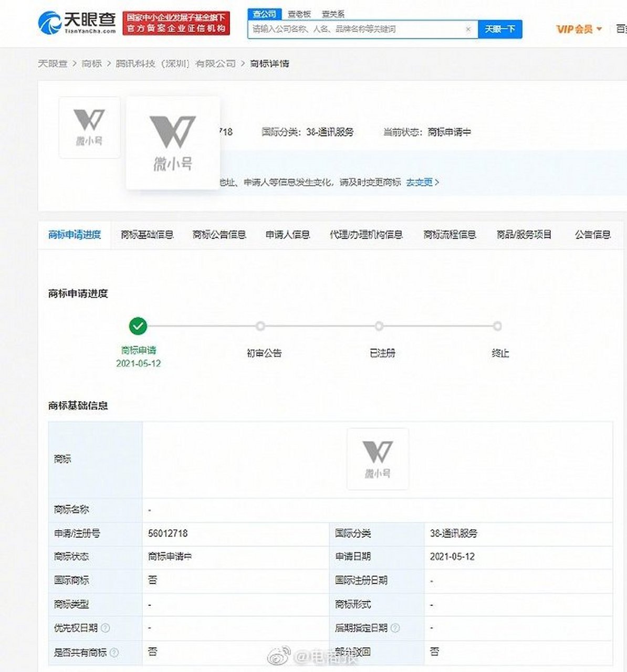Viewport: 627px width, 672px height.
Task: Open the 商标基础信息 tab
Action: click(149, 235)
